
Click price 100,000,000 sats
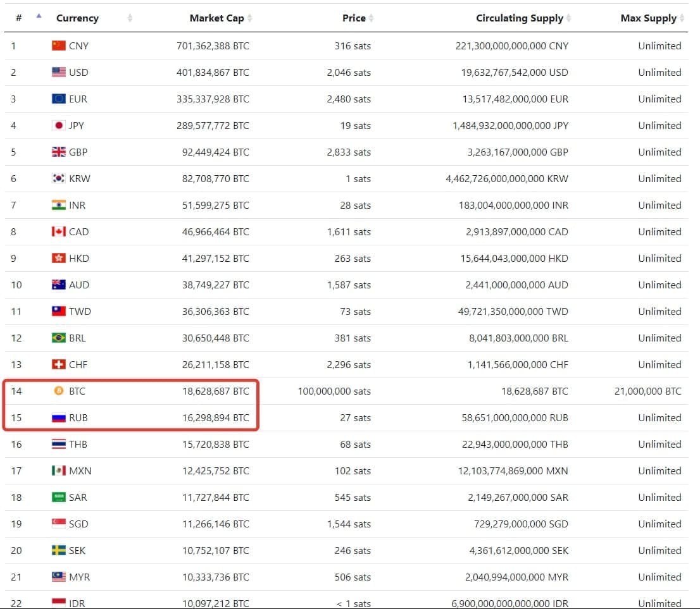pos(334,391)
